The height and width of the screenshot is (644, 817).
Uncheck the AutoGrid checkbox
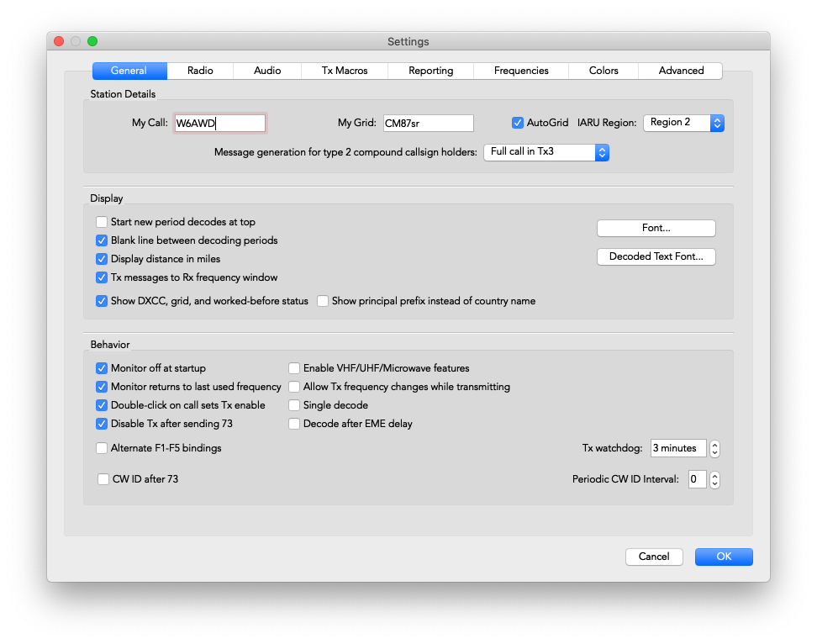518,123
